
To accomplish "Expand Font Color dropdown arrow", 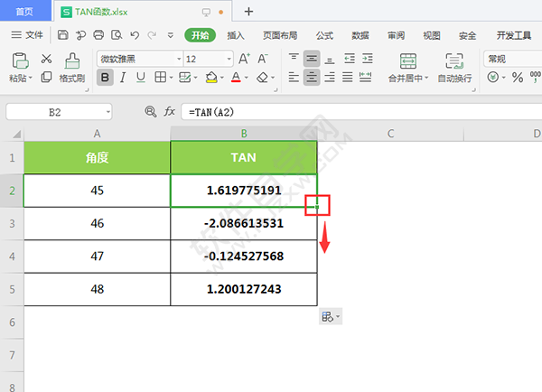I will tap(247, 78).
